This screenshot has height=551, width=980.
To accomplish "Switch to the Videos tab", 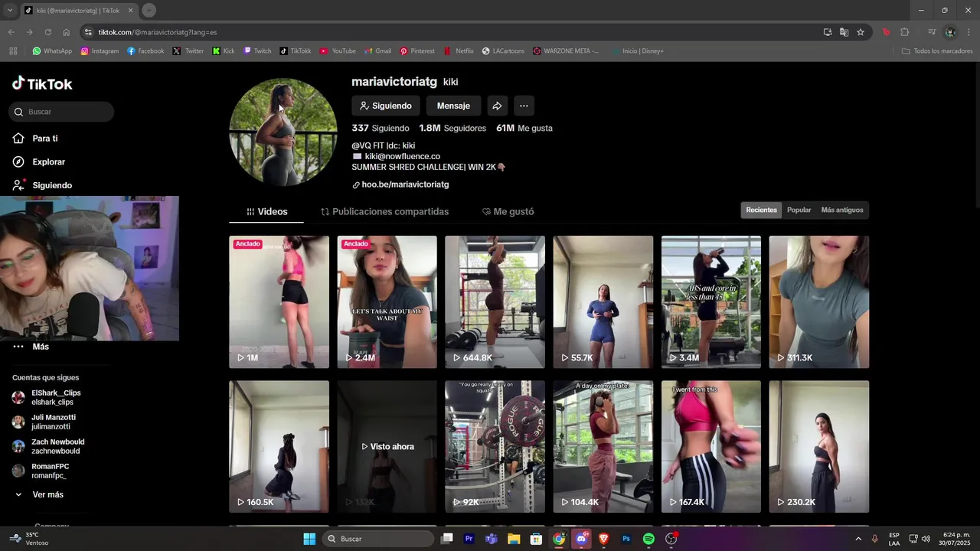I will pos(266,212).
